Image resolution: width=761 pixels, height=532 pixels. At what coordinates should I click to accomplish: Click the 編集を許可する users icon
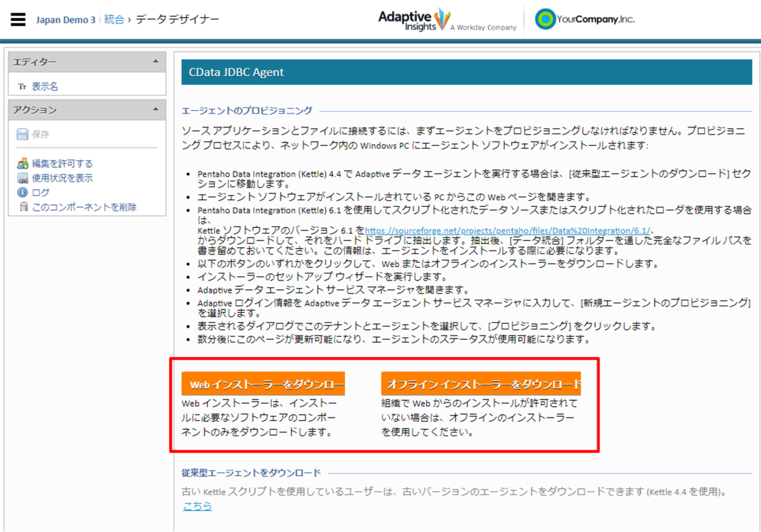click(x=23, y=164)
